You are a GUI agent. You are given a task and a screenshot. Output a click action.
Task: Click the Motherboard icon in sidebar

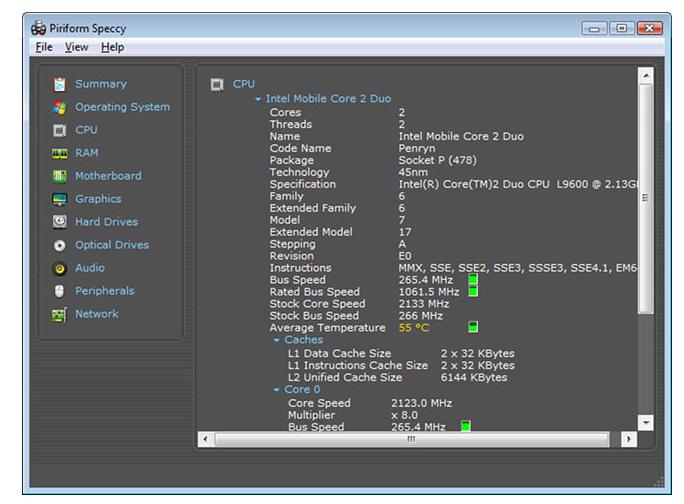pos(59,176)
